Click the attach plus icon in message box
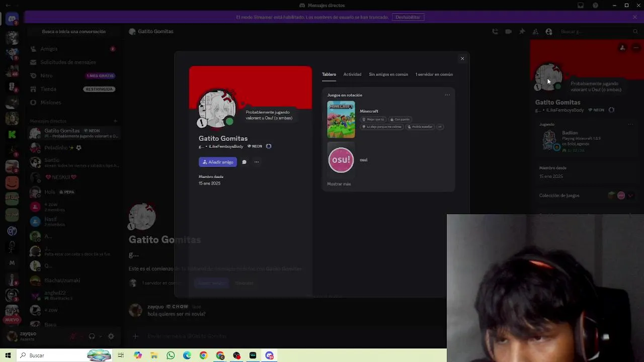Viewport: 644px width, 362px height. [x=135, y=336]
